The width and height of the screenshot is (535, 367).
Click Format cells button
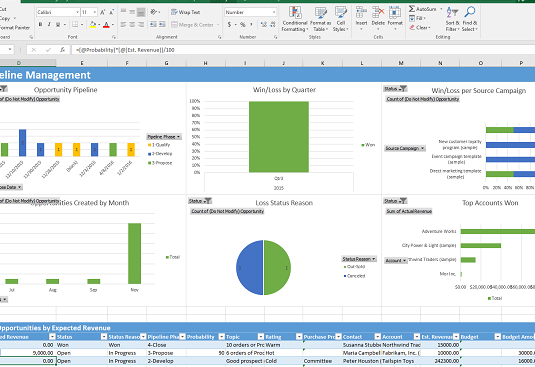(395, 19)
